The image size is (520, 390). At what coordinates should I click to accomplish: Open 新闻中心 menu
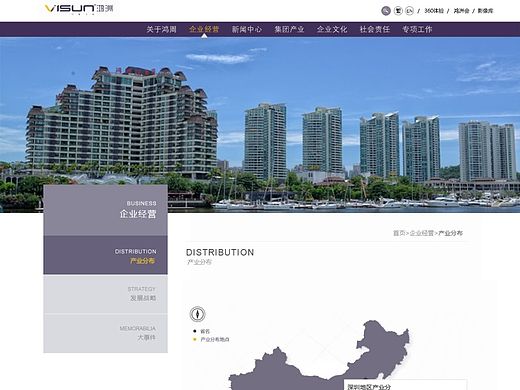(x=247, y=29)
